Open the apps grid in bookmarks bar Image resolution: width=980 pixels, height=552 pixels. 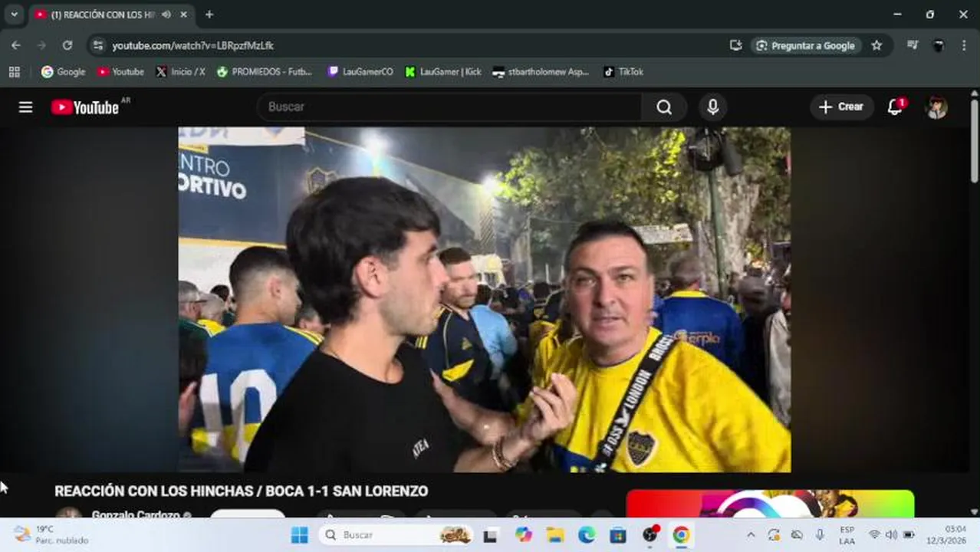point(14,71)
